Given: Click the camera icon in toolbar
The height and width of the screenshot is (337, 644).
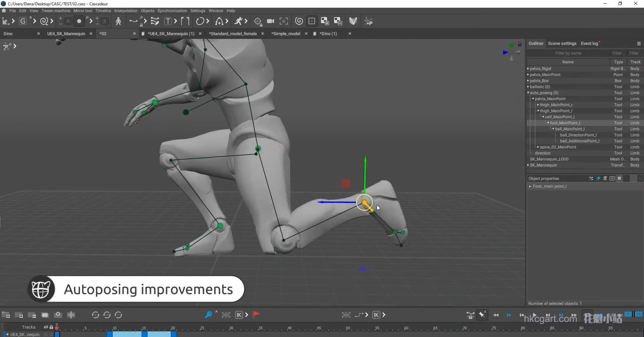Looking at the screenshot, I should 271,21.
